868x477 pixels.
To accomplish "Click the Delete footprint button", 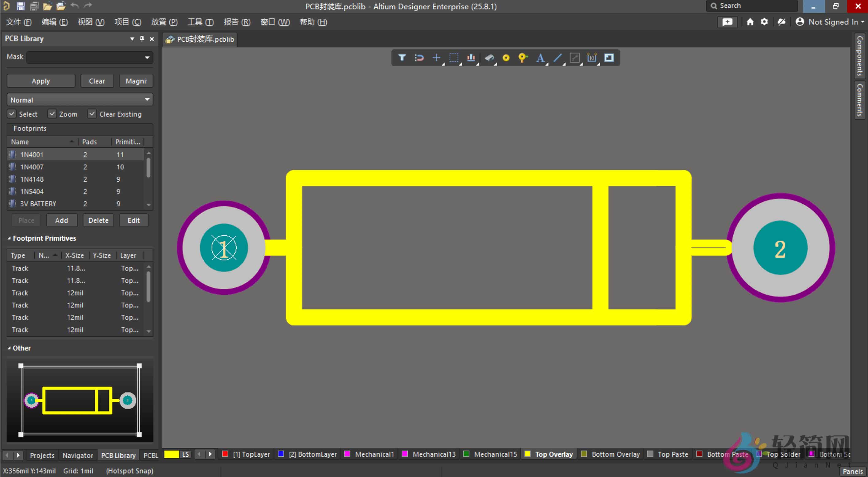I will pos(98,220).
